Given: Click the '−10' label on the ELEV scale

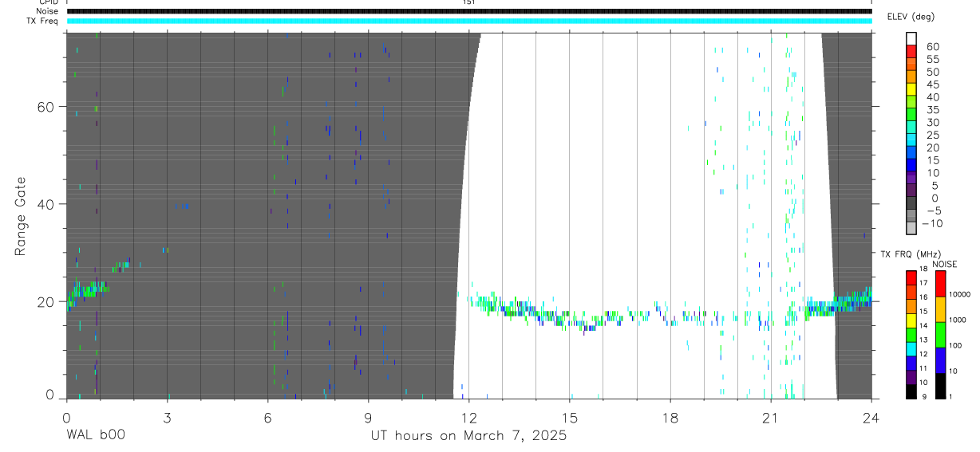Looking at the screenshot, I should click(932, 223).
